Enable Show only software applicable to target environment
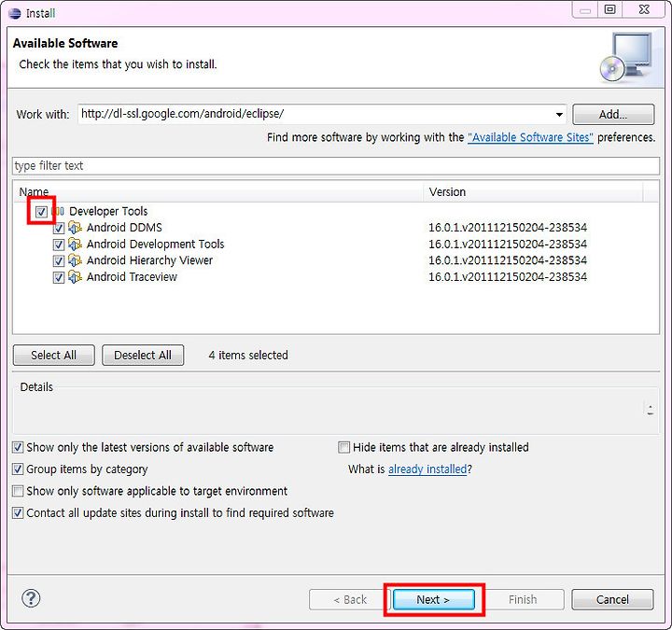672x630 pixels. click(x=18, y=491)
